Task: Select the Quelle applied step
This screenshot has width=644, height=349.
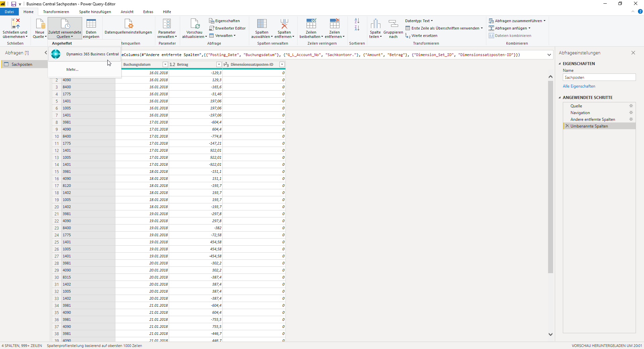Action: click(576, 106)
